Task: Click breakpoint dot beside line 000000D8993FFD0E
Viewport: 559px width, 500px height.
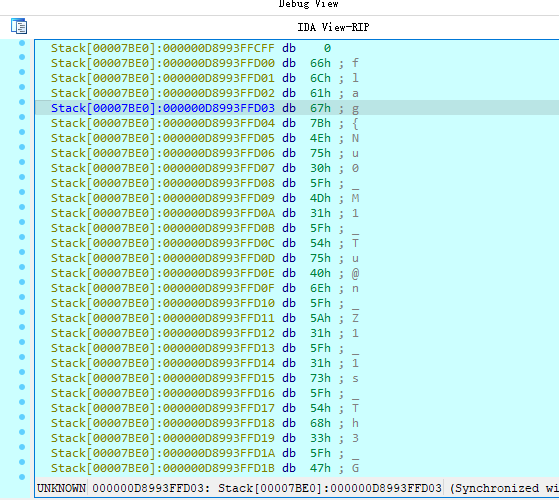Action: tap(22, 267)
